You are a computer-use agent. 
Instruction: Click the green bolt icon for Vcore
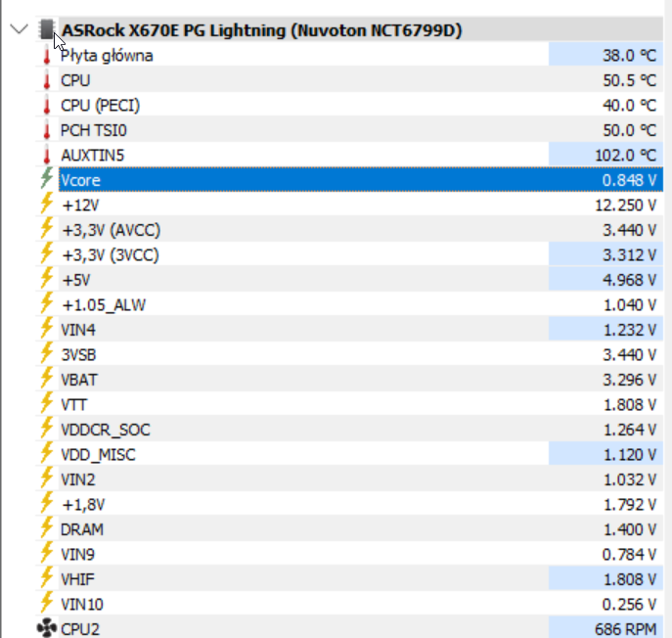click(46, 180)
